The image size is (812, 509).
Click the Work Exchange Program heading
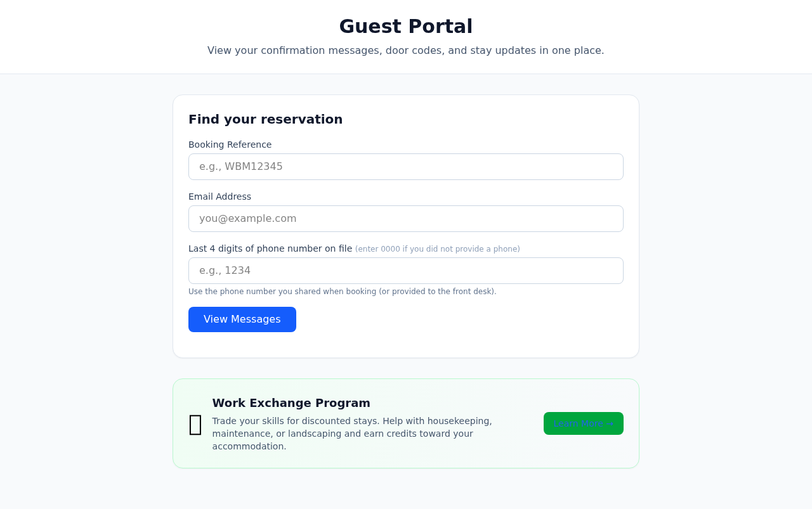point(291,403)
